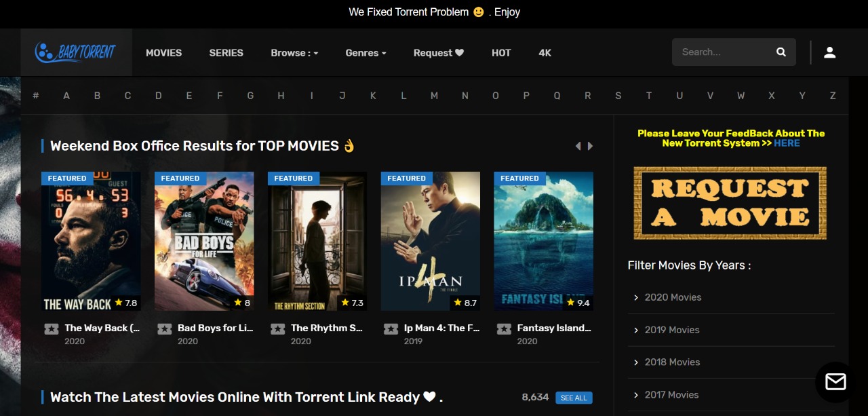Show next featured movies with right arrow
This screenshot has height=416, width=868.
pos(591,146)
